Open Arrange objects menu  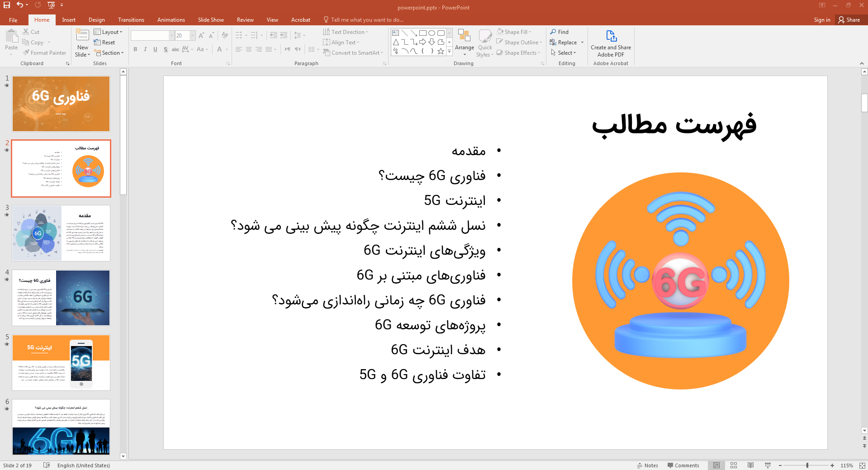coord(465,43)
